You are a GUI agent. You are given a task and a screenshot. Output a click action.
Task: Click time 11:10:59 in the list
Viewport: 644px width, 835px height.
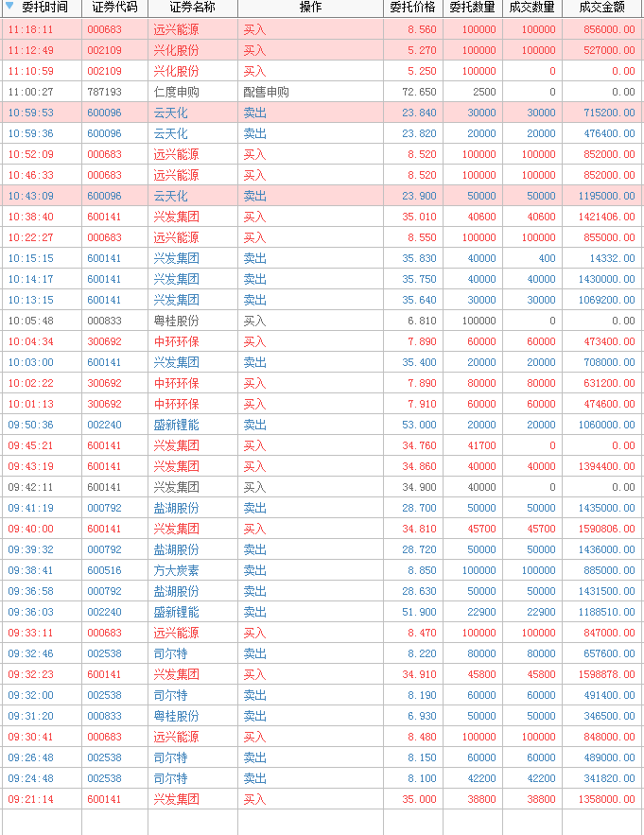pyautogui.click(x=30, y=71)
